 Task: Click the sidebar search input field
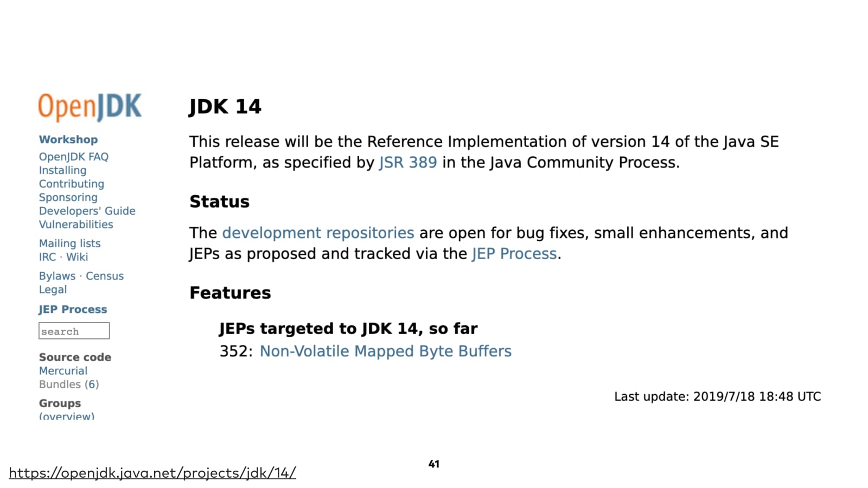pos(74,331)
